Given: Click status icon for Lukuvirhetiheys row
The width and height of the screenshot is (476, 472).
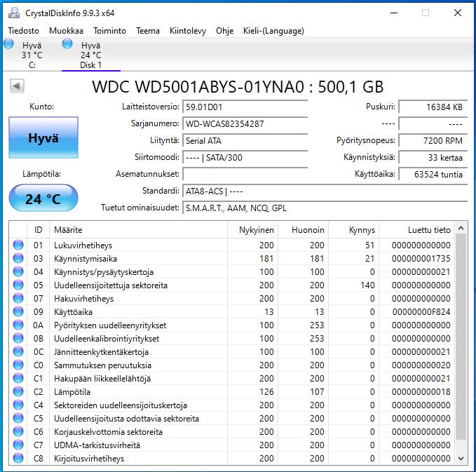Looking at the screenshot, I should (18, 245).
